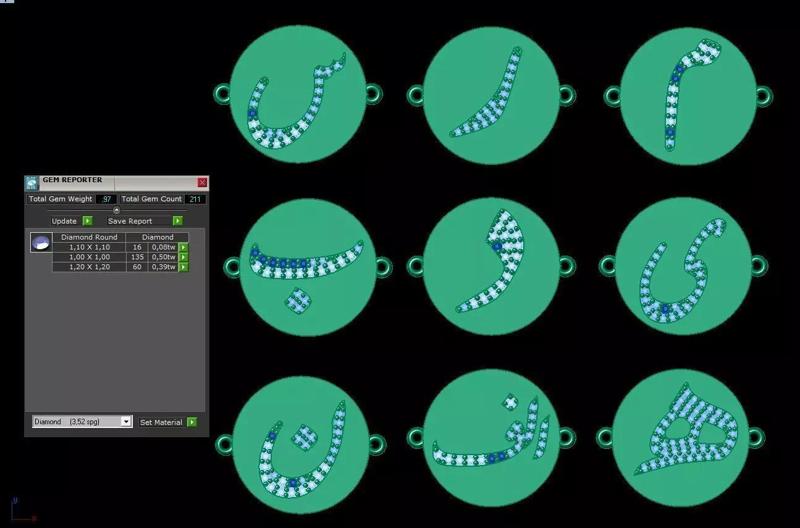Click the Diamond Round column header

point(89,237)
